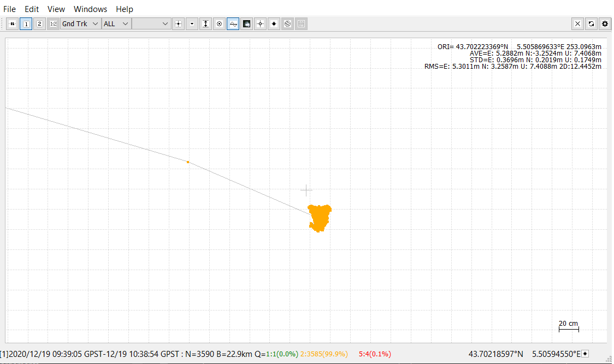Image resolution: width=614 pixels, height=364 pixels.
Task: Click the 20 cm scale bar label
Action: 568,323
